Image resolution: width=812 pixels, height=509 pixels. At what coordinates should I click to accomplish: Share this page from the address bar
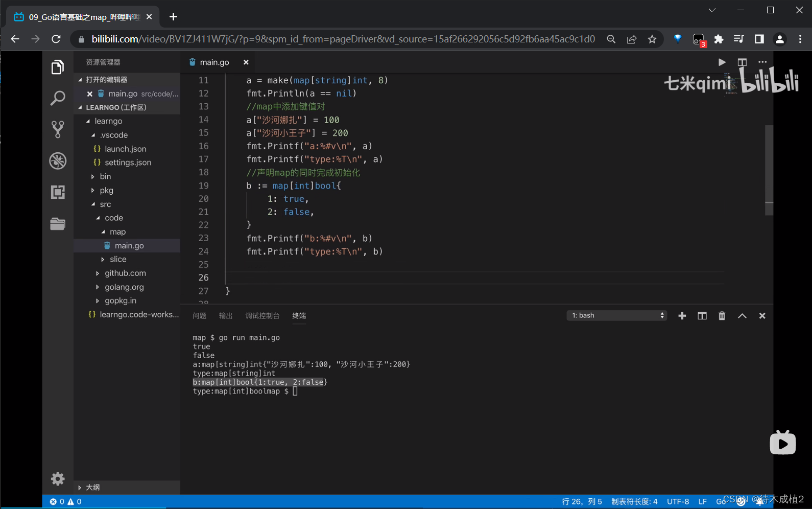632,39
